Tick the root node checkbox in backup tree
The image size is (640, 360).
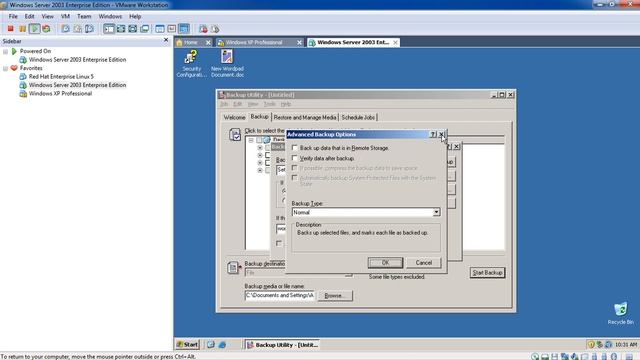pyautogui.click(x=259, y=140)
